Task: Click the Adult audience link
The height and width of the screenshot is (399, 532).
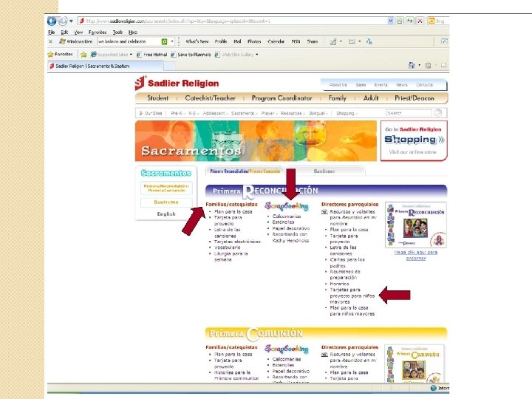Action: 371,98
